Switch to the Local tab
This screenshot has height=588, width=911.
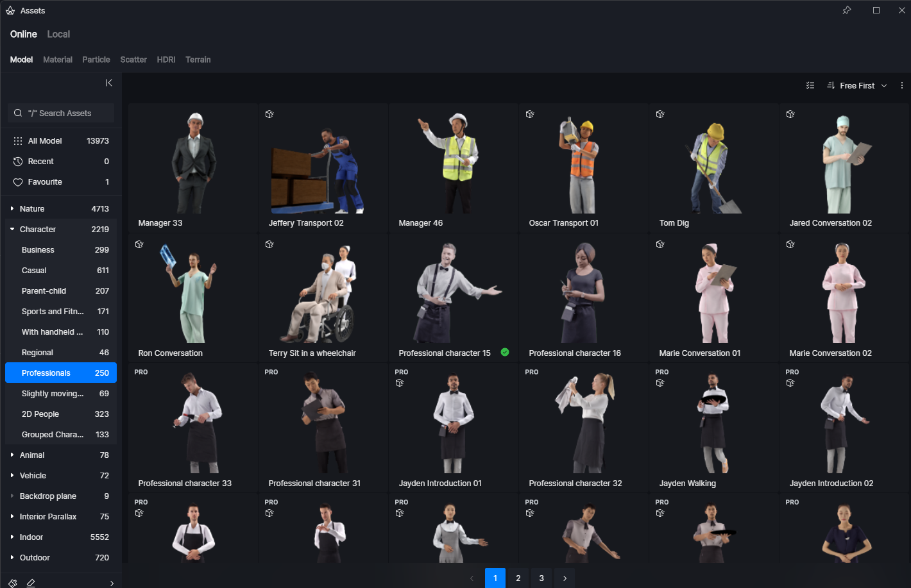tap(58, 34)
